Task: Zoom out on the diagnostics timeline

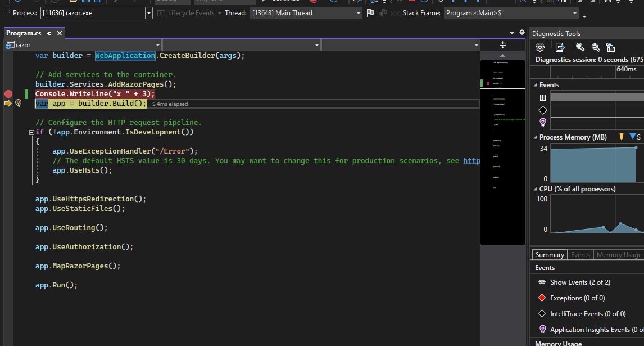Action: tap(596, 47)
